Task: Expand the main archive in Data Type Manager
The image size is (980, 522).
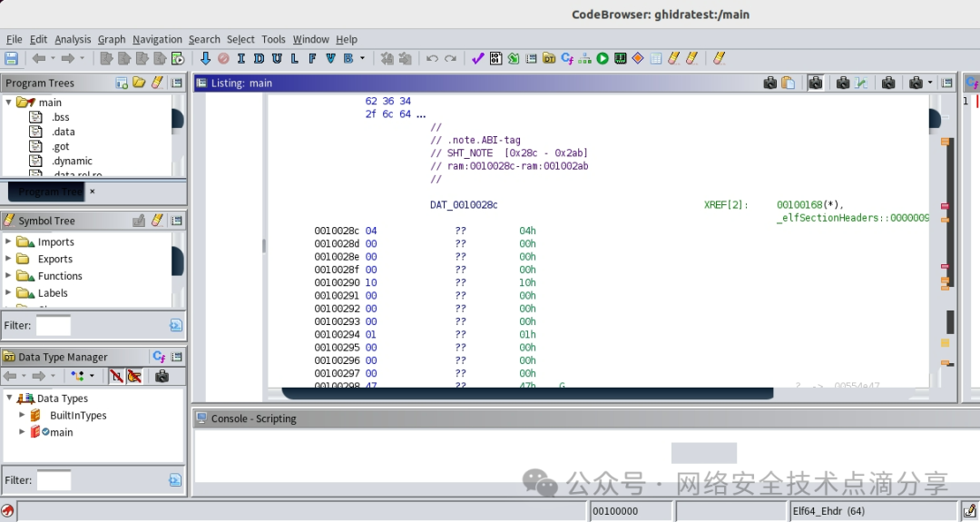Action: (x=22, y=431)
